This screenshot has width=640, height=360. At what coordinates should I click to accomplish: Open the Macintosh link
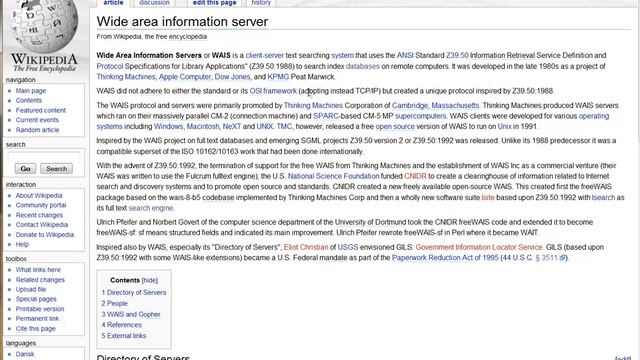203,127
